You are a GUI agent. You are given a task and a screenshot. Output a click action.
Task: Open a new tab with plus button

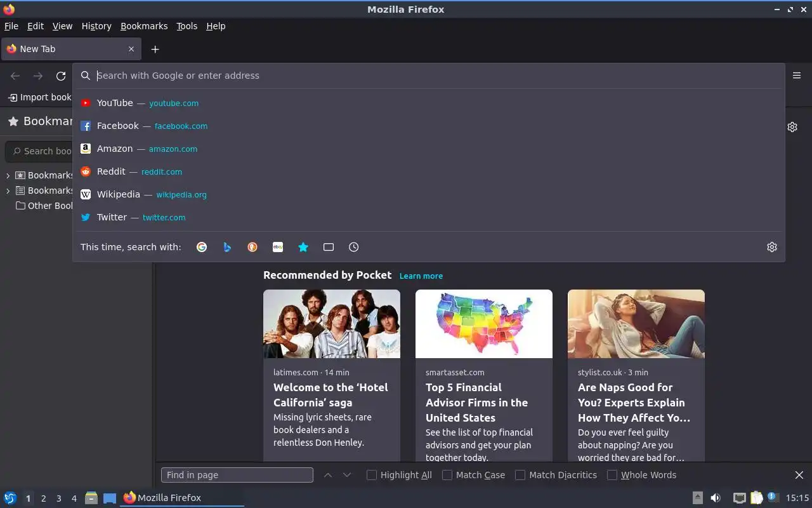coord(155,49)
